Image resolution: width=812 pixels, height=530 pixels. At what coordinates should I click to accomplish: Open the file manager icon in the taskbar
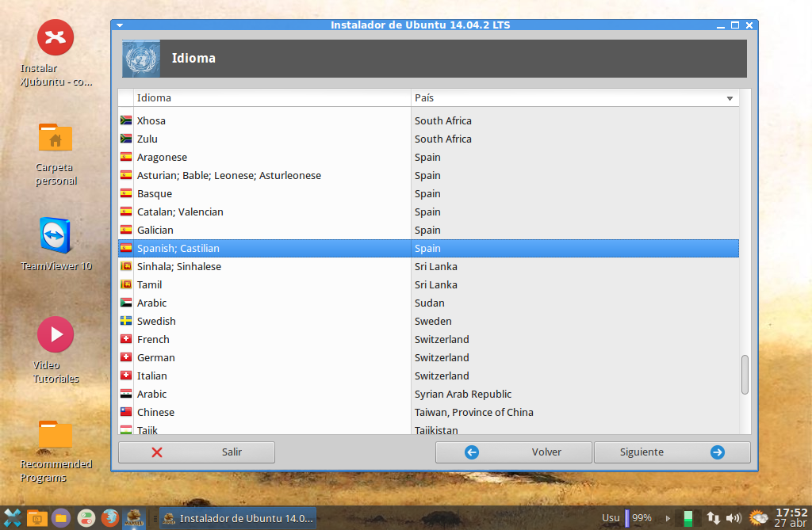tap(61, 517)
